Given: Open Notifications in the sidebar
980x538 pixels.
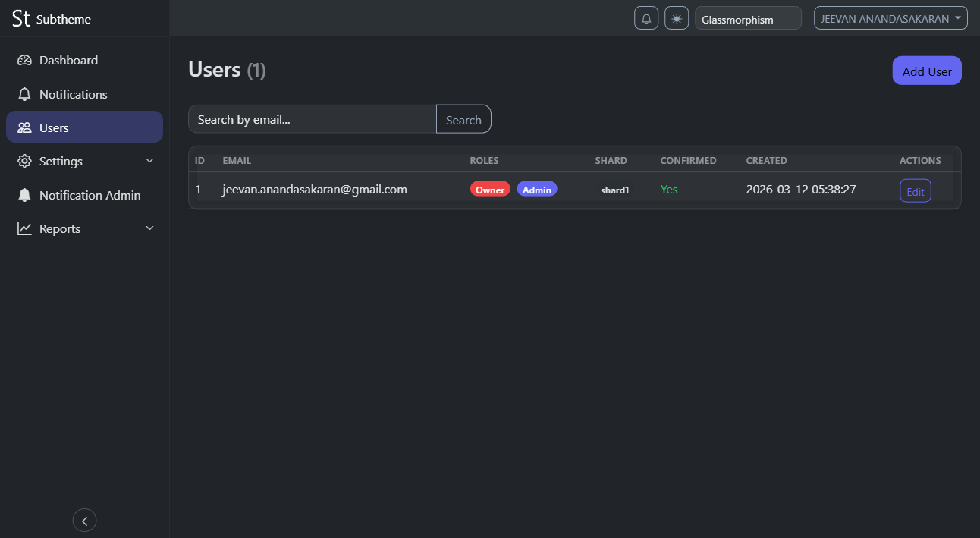Looking at the screenshot, I should tap(84, 94).
